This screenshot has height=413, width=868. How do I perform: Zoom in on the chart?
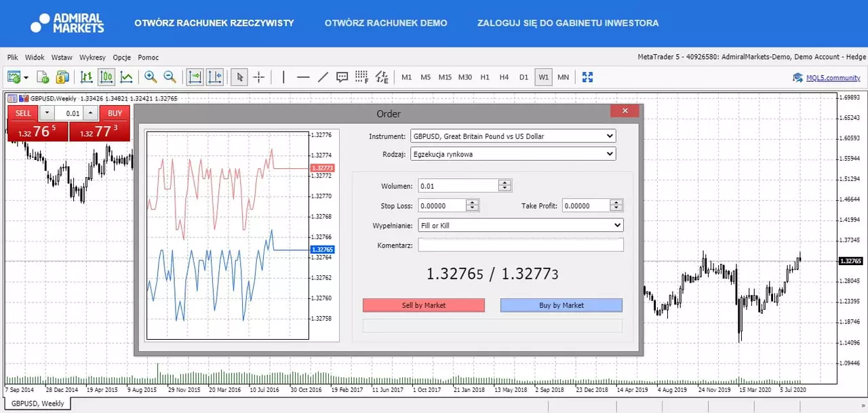tap(150, 77)
